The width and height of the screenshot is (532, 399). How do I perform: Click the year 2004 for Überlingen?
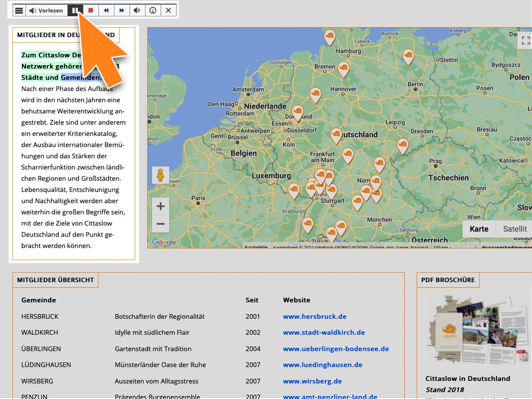[253, 349]
